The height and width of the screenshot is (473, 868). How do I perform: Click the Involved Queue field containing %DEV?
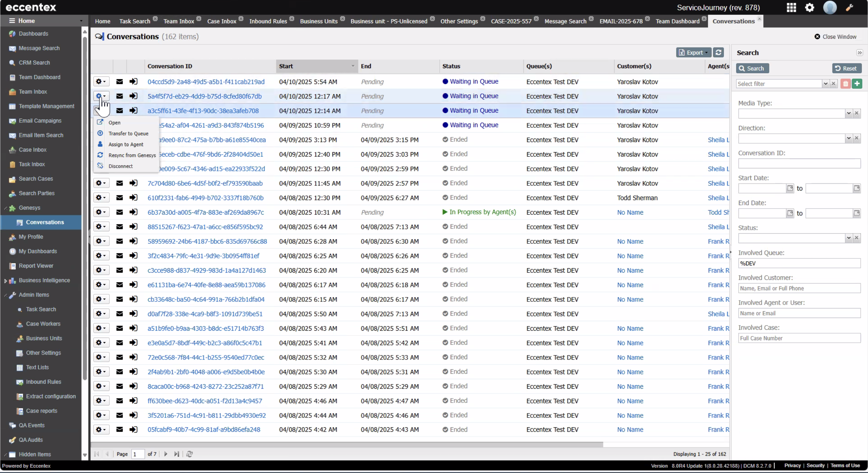point(799,263)
